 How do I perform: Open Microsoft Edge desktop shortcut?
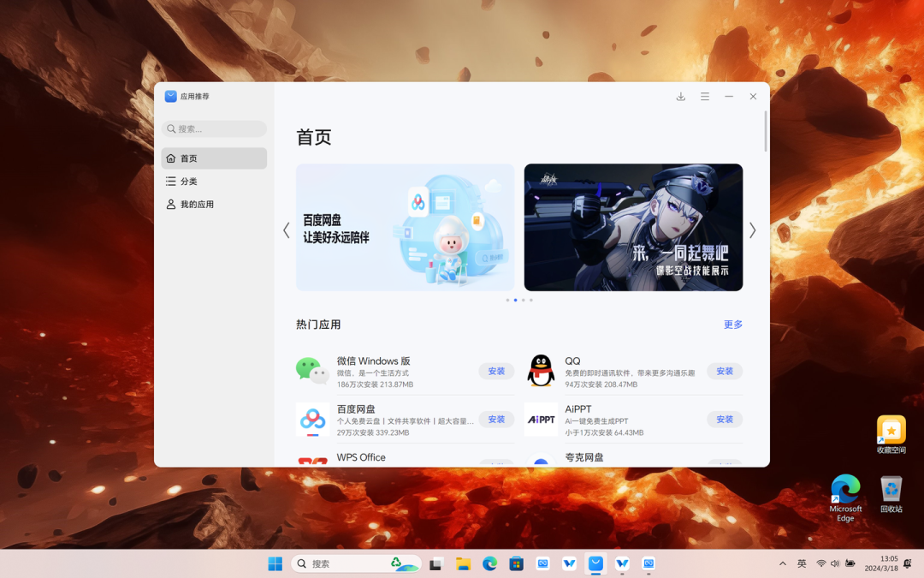tap(845, 498)
